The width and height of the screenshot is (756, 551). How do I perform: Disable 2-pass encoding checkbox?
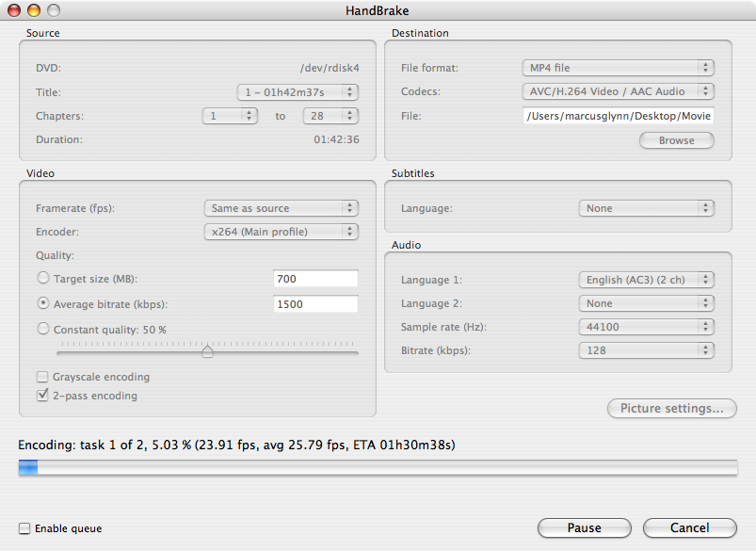point(43,396)
